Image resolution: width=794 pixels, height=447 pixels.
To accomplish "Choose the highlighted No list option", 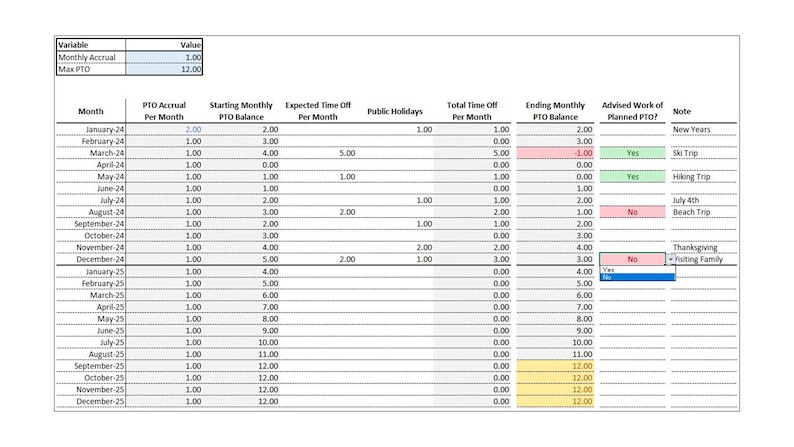I will click(637, 277).
